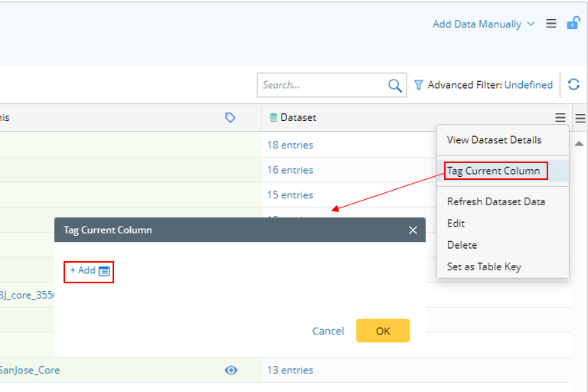
Task: Open the Dataset column hamburger menu
Action: pyautogui.click(x=560, y=118)
